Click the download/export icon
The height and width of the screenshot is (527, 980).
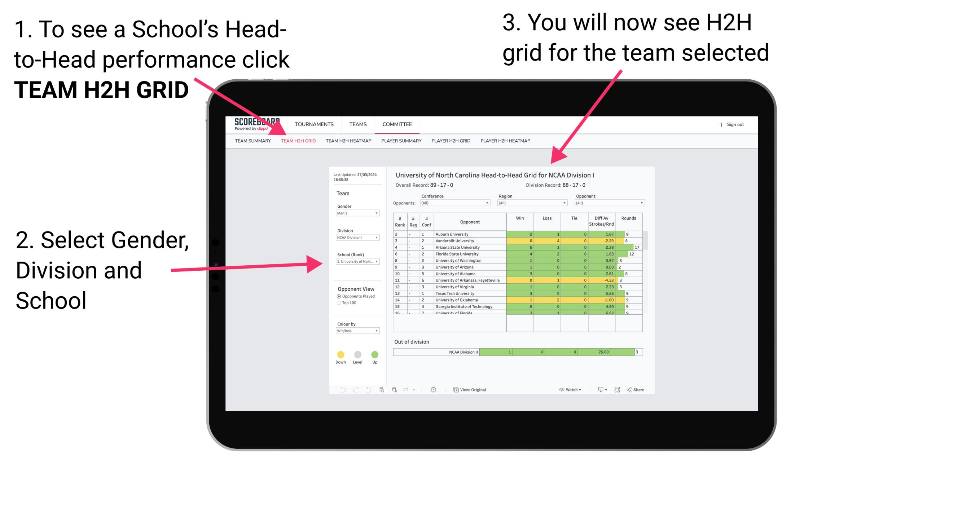pos(598,389)
